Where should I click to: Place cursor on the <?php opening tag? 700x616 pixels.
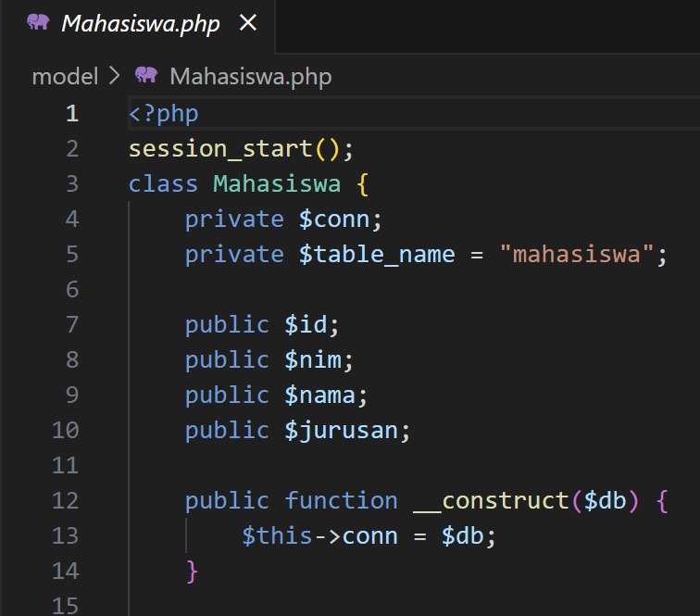(164, 114)
